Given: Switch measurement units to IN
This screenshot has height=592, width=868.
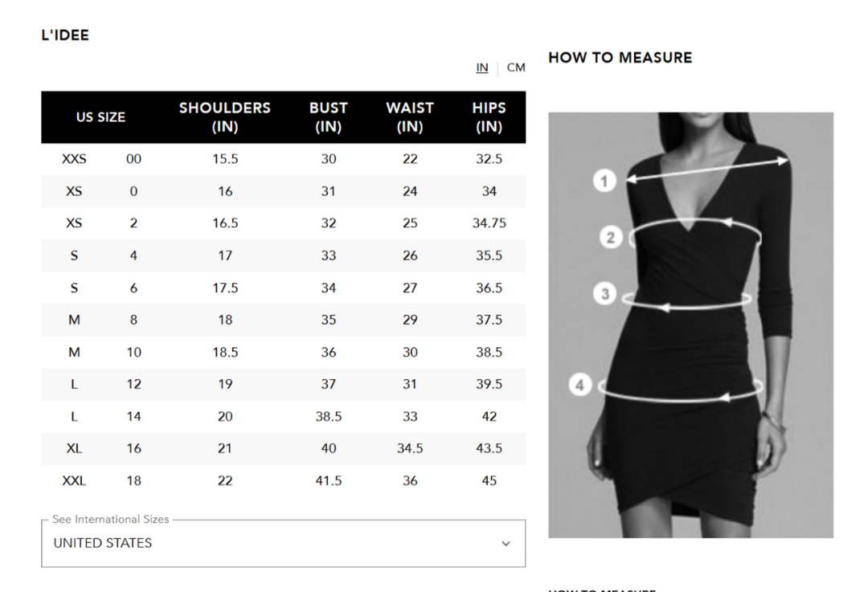Looking at the screenshot, I should (482, 67).
